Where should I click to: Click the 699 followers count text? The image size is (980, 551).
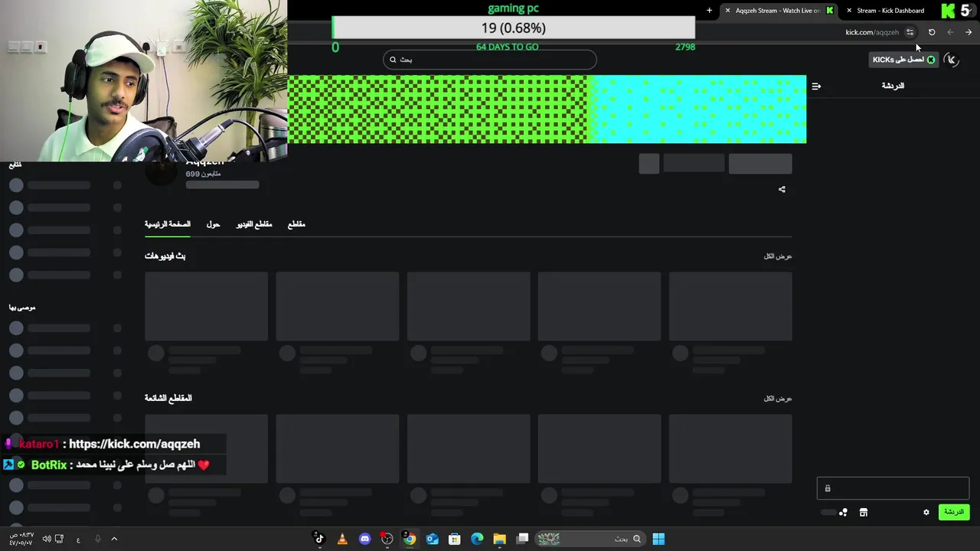click(203, 174)
